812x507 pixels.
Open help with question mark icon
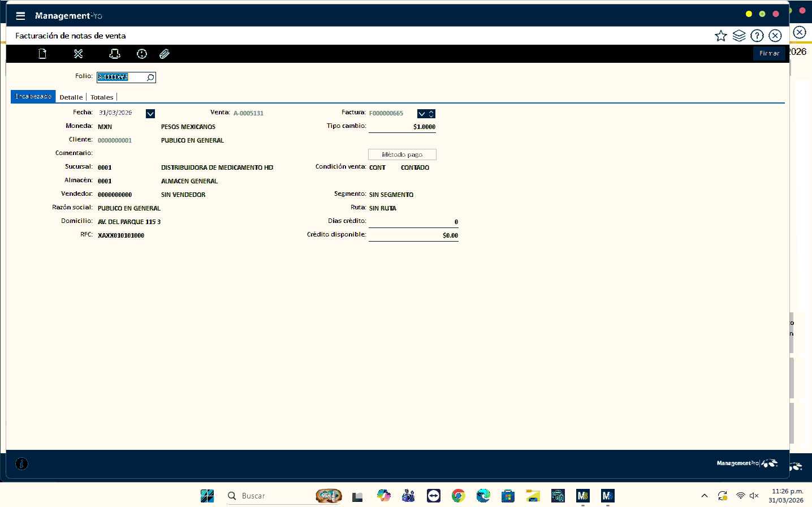tap(757, 36)
